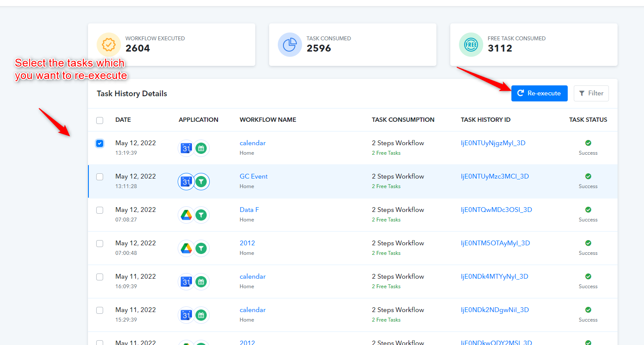Select the GC Event task checkbox

100,177
